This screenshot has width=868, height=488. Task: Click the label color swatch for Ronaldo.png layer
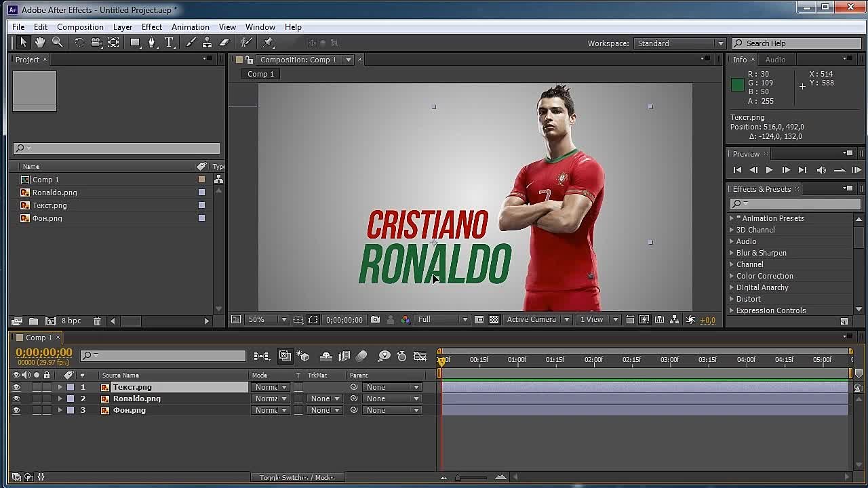[x=71, y=399]
